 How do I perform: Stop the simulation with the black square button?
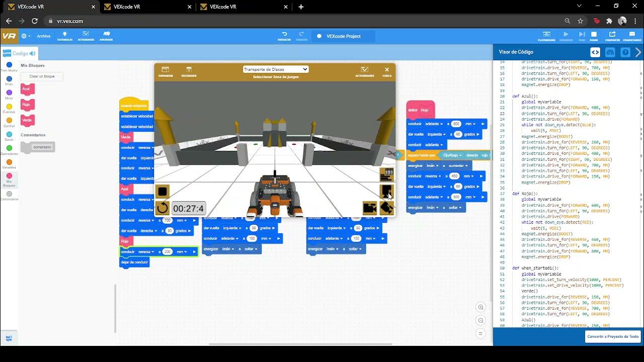coord(163,192)
